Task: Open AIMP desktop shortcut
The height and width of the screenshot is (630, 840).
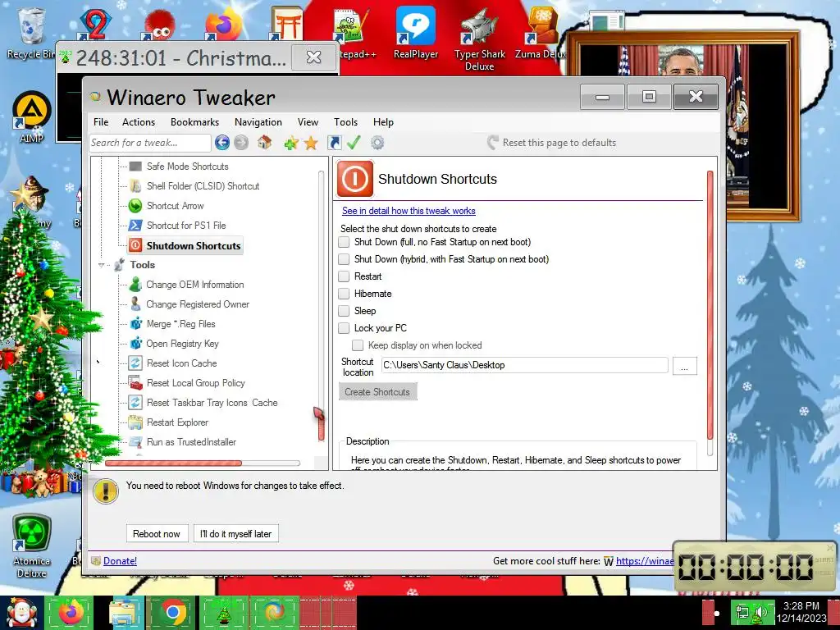Action: pyautogui.click(x=32, y=117)
